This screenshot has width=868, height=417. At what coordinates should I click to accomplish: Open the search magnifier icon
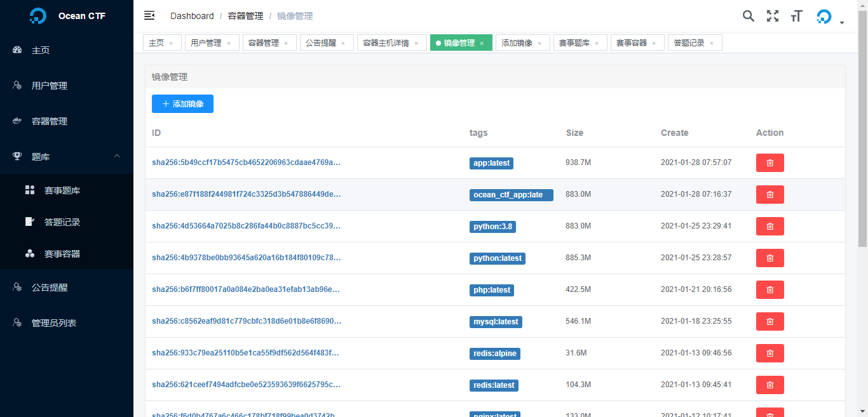[x=749, y=16]
